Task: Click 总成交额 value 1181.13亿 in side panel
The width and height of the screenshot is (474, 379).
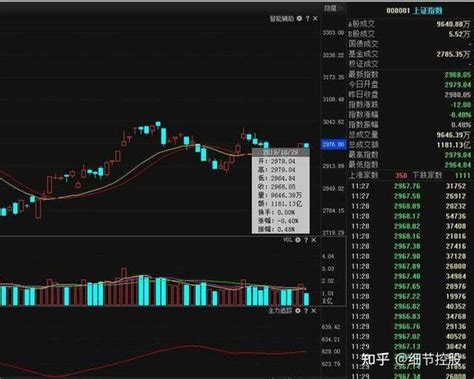Action: coord(454,145)
